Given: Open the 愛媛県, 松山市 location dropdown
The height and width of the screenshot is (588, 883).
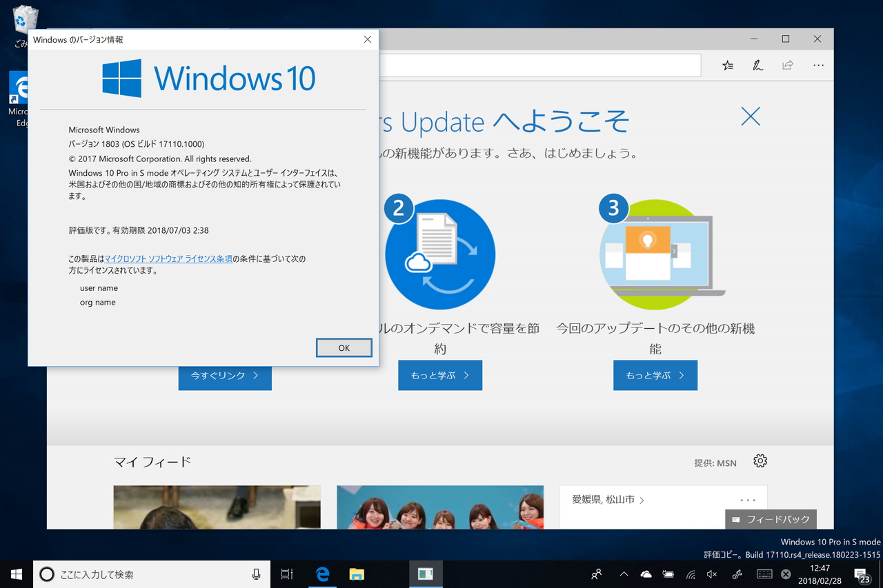Looking at the screenshot, I should (x=607, y=499).
